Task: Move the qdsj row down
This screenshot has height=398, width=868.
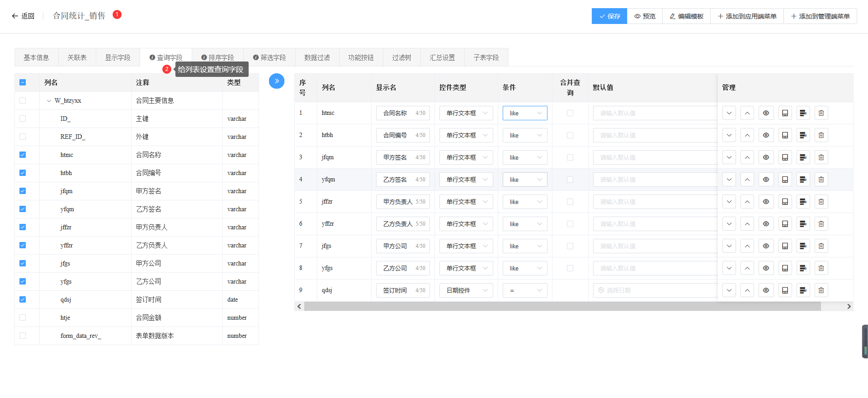Action: point(729,290)
